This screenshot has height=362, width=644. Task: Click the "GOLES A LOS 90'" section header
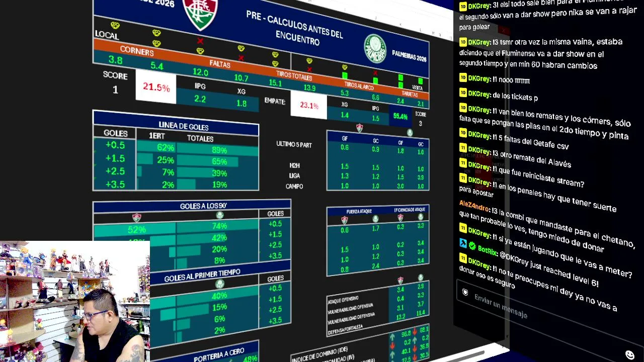(x=203, y=206)
